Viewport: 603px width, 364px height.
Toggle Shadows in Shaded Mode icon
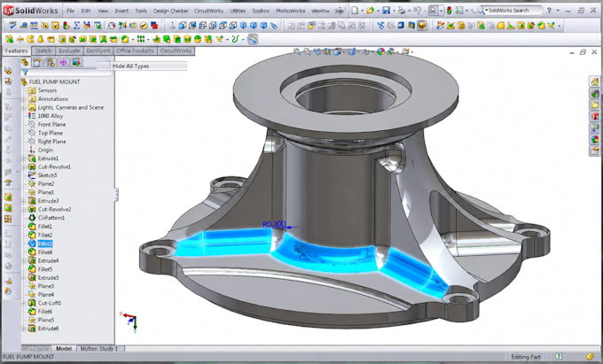pos(411,26)
